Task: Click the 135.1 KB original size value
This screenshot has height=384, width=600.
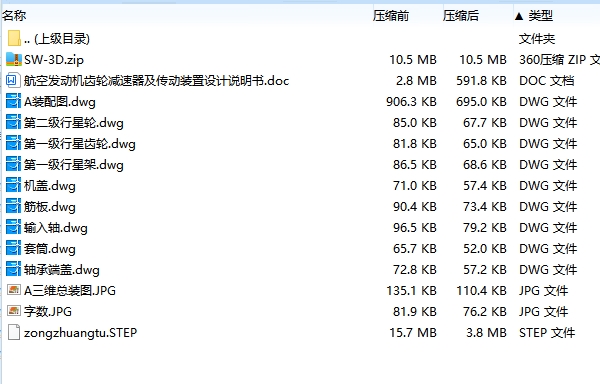Action: pos(411,291)
